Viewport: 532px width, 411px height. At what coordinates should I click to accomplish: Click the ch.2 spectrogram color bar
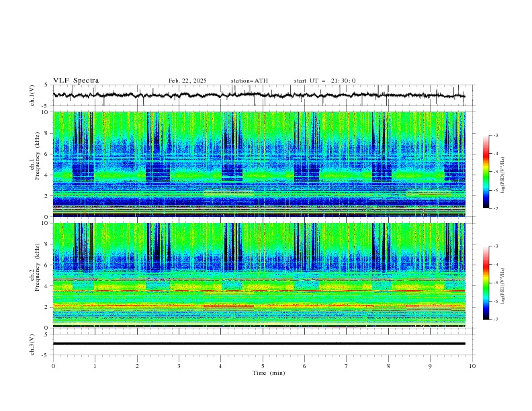(486, 283)
